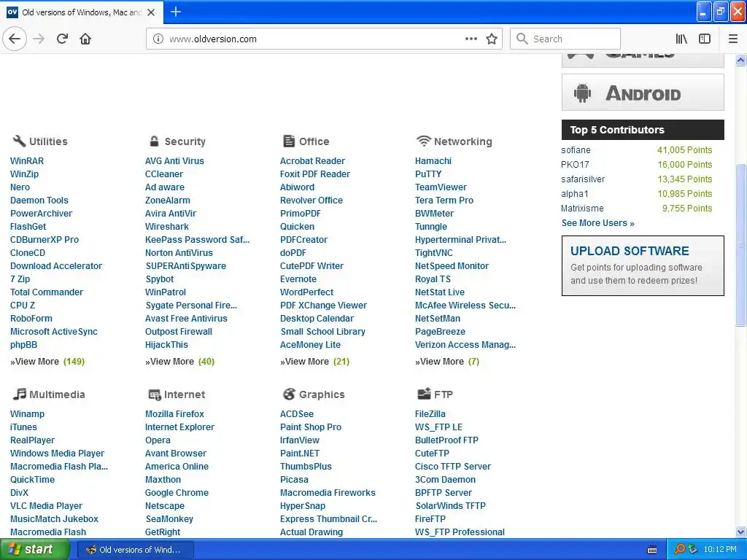
Task: Select contributor sofiane in top list
Action: click(576, 150)
